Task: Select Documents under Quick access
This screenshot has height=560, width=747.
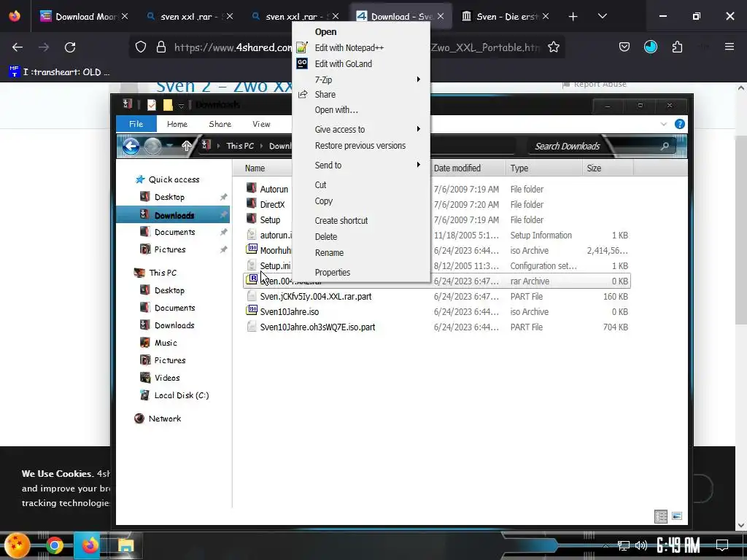Action: pyautogui.click(x=174, y=232)
